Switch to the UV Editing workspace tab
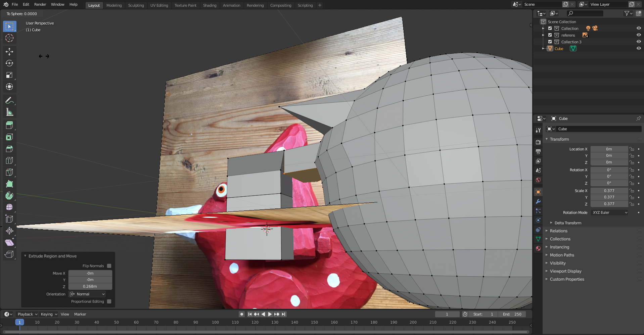This screenshot has width=644, height=335. 159,5
